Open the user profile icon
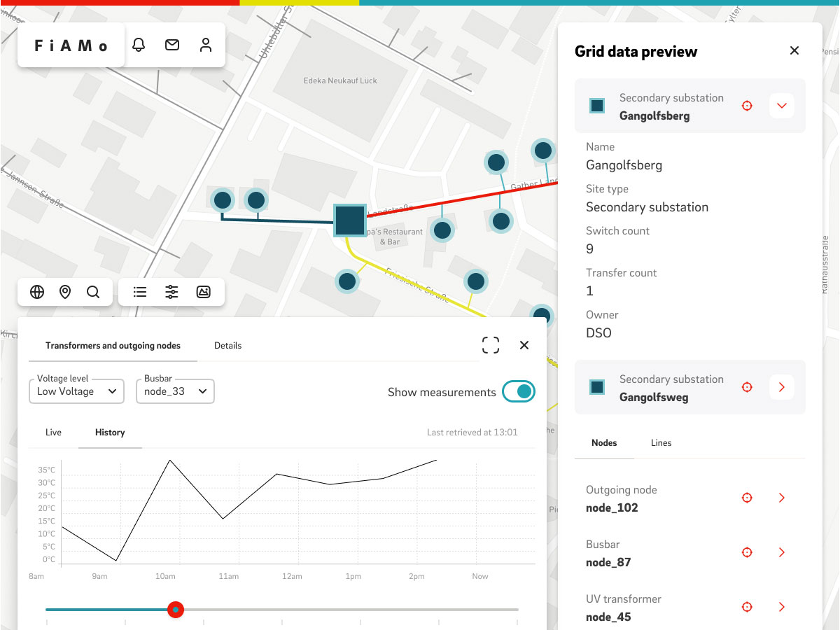Image resolution: width=840 pixels, height=630 pixels. 206,45
